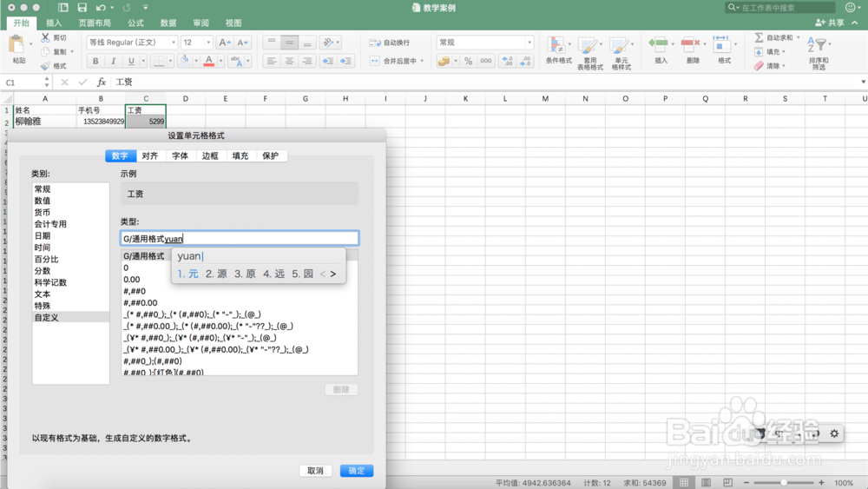
Task: Select the 文本 category in the list
Action: click(x=71, y=294)
